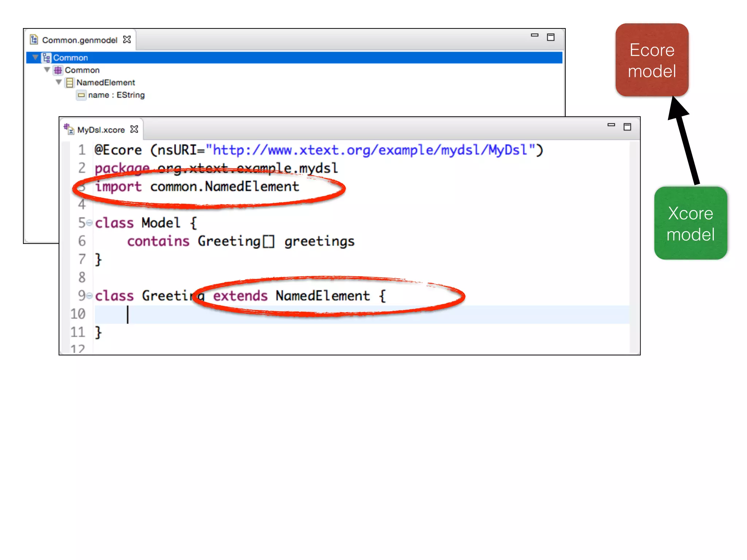Collapse the class Greeting fold marker

click(89, 295)
